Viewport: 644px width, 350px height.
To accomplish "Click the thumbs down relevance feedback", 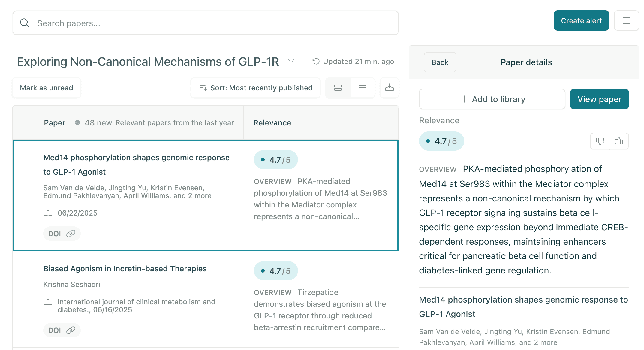I will click(600, 141).
